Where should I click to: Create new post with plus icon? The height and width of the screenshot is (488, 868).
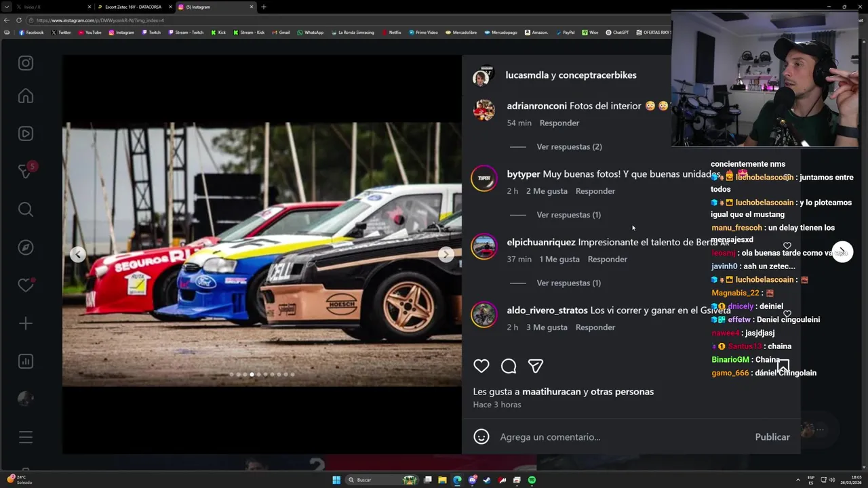(26, 323)
